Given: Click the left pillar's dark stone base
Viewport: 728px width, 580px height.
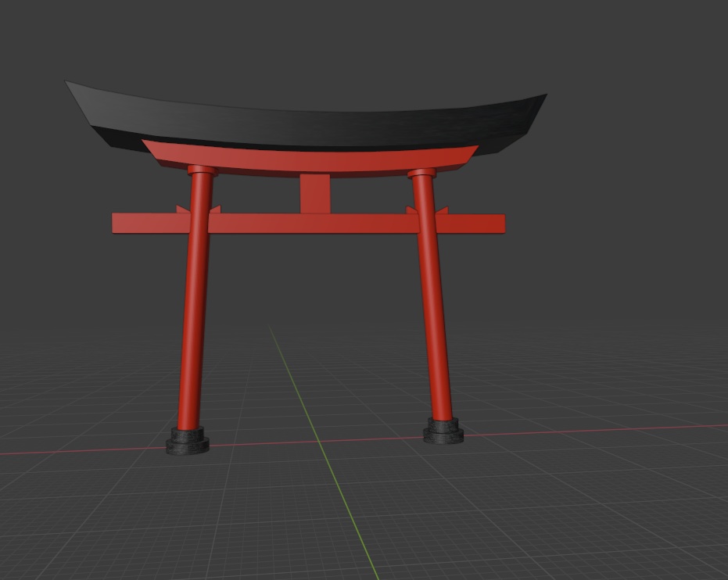Looking at the screenshot, I should [x=188, y=441].
